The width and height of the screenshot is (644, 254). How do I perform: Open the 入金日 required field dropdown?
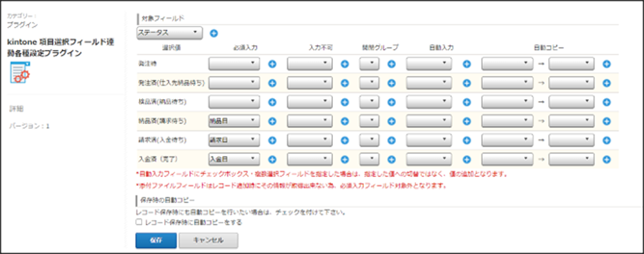pos(234,159)
